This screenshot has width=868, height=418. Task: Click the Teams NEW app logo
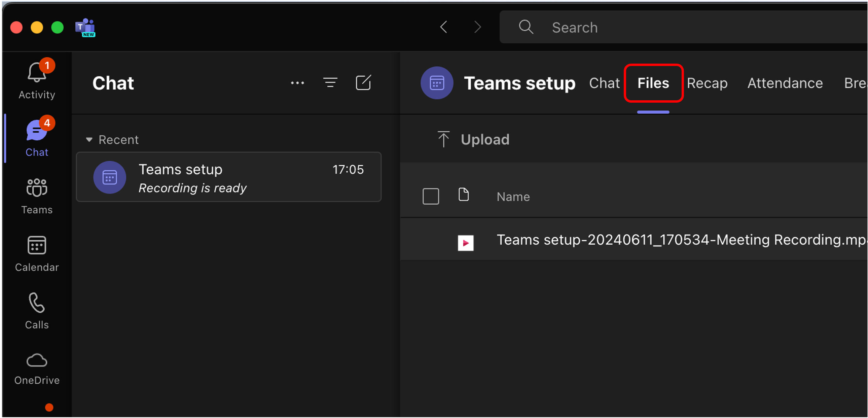(x=85, y=27)
